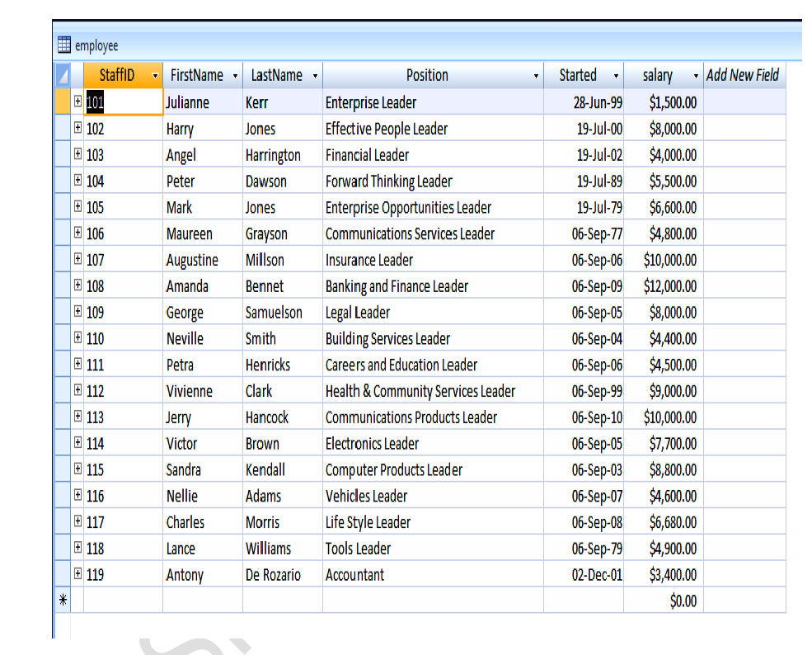This screenshot has height=655, width=812.
Task: Open the FirstName column filter dropdown
Action: tap(235, 76)
